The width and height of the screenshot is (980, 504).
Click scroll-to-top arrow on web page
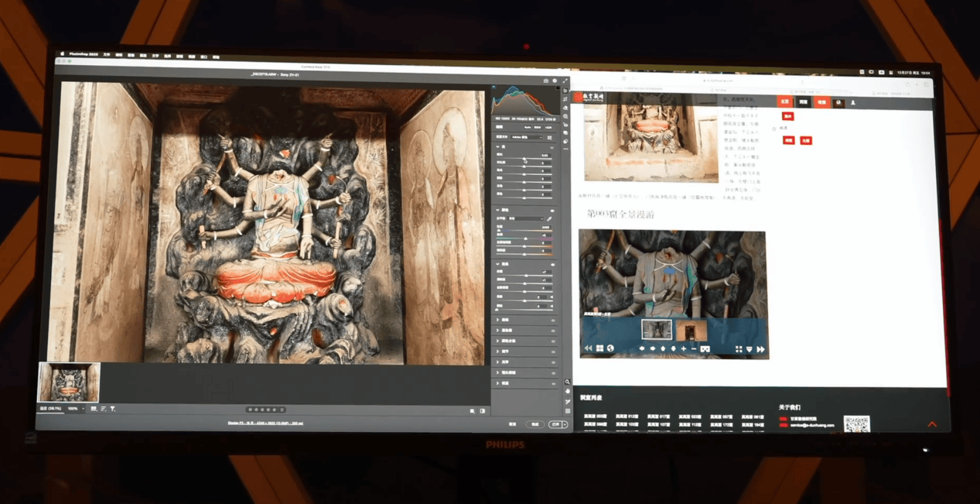(x=931, y=423)
